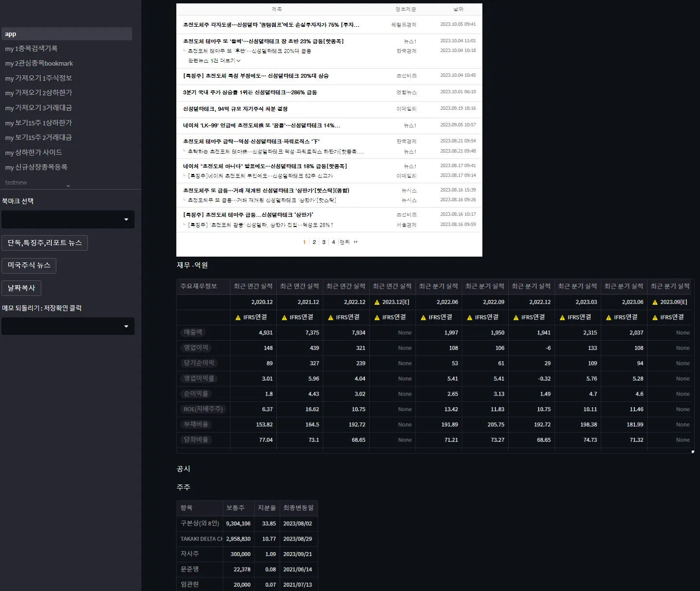The height and width of the screenshot is (591, 700).
Task: Open the app page in sidebar
Action: coord(67,34)
